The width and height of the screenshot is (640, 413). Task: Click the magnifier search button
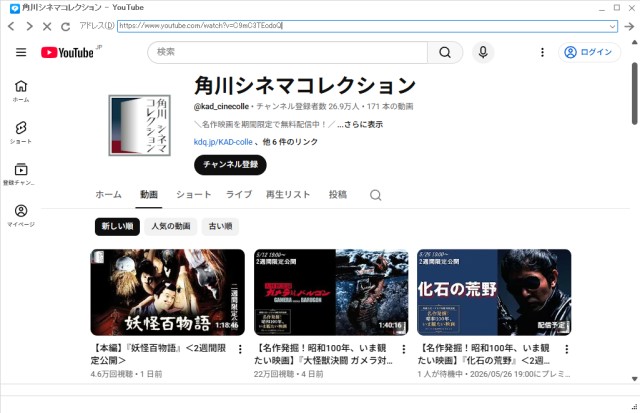pos(445,52)
